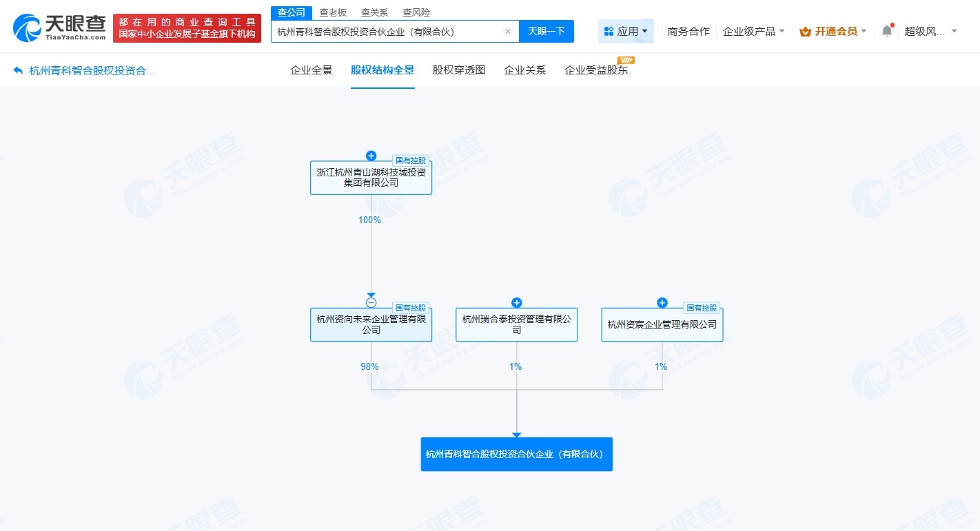Select the 杭州青科智合股权投资合伙企业 bottom node
This screenshot has height=531, width=980.
pyautogui.click(x=516, y=454)
